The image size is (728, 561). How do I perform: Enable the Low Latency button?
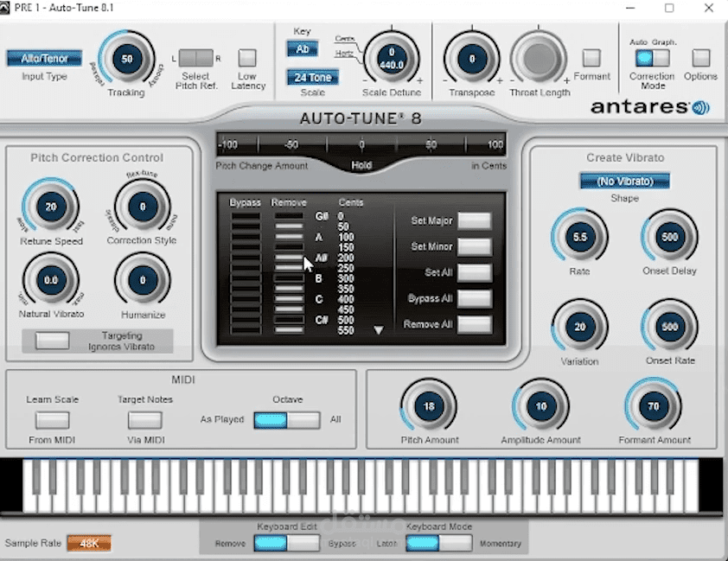[247, 58]
